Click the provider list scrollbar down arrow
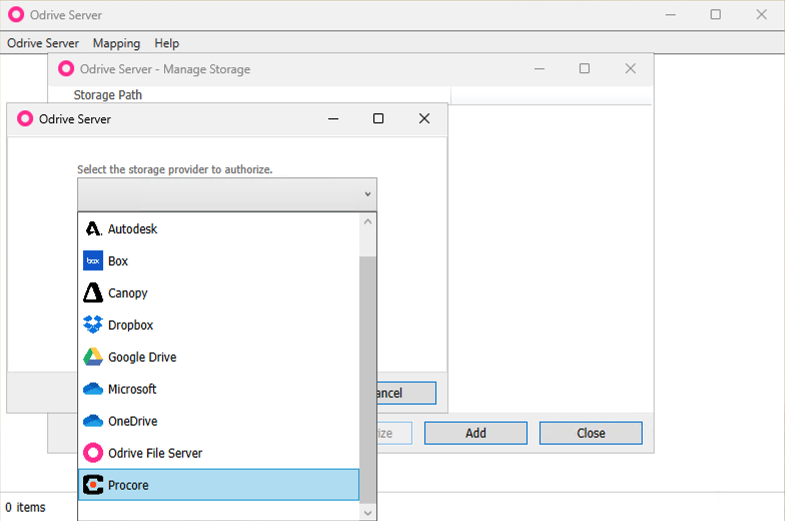Screen dimensions: 785x521 pyautogui.click(x=368, y=512)
